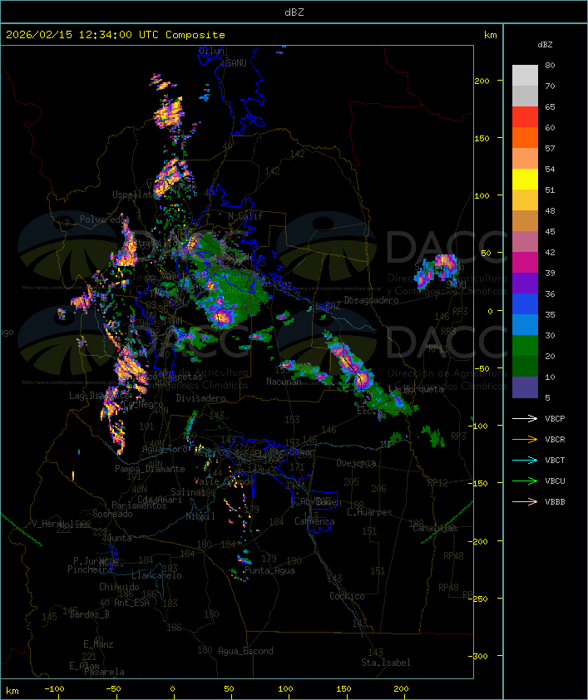Screen dimensions: 588x700
Task: Click the dBZ title at the top
Action: (x=294, y=12)
